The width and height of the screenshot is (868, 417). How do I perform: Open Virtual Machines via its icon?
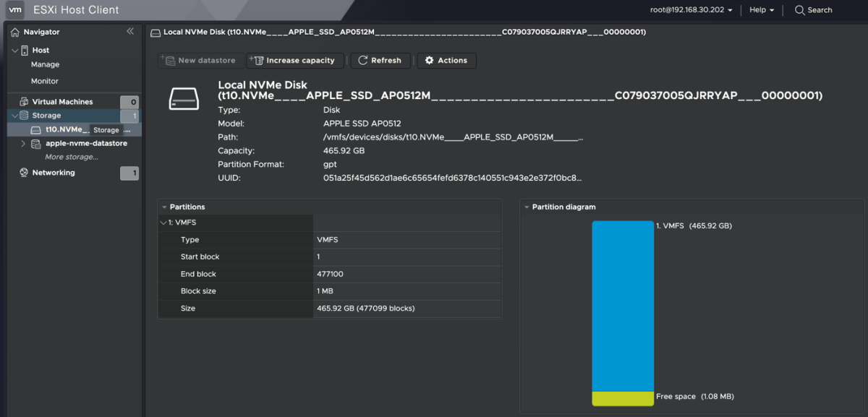click(24, 102)
